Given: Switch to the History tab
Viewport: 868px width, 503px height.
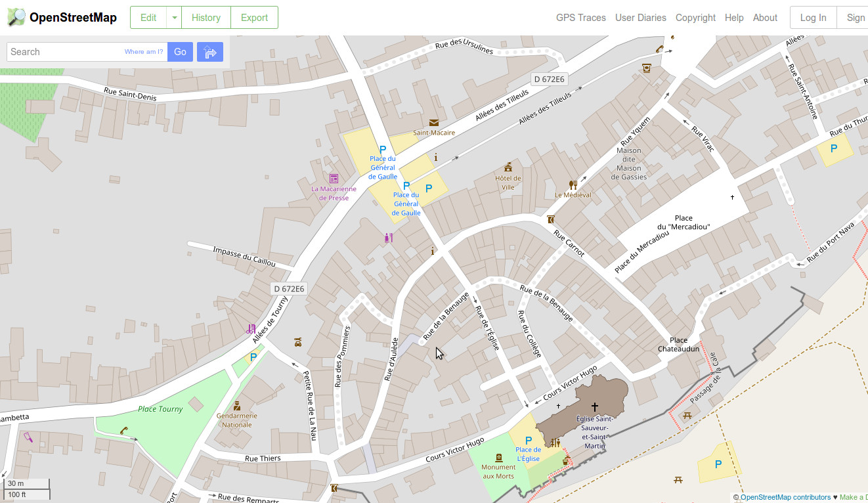Looking at the screenshot, I should 206,18.
